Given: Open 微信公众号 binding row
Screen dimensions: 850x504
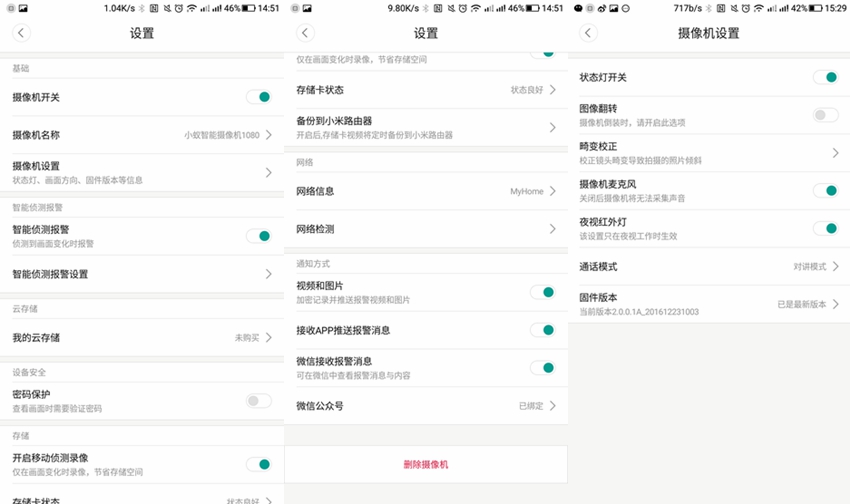Looking at the screenshot, I should 425,406.
